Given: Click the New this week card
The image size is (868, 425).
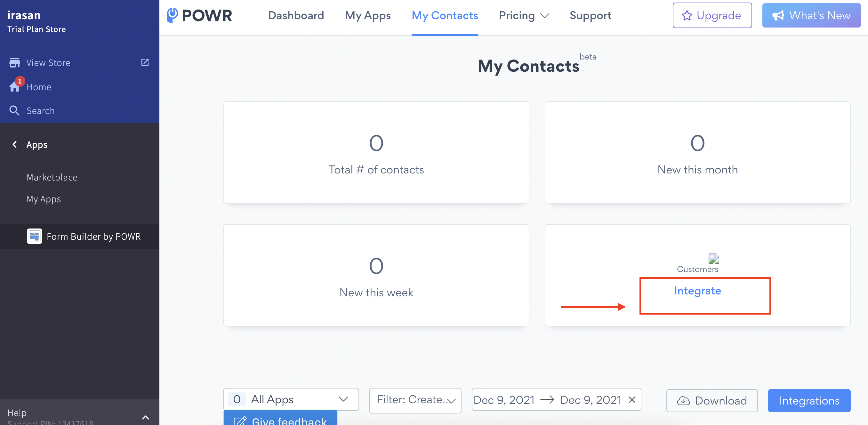Looking at the screenshot, I should click(376, 275).
